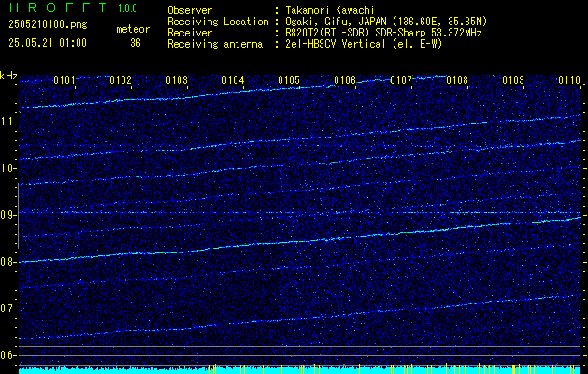This screenshot has width=588, height=374.
Task: Click the Ogaki, Gifu, JAPAN location text
Action: (386, 22)
